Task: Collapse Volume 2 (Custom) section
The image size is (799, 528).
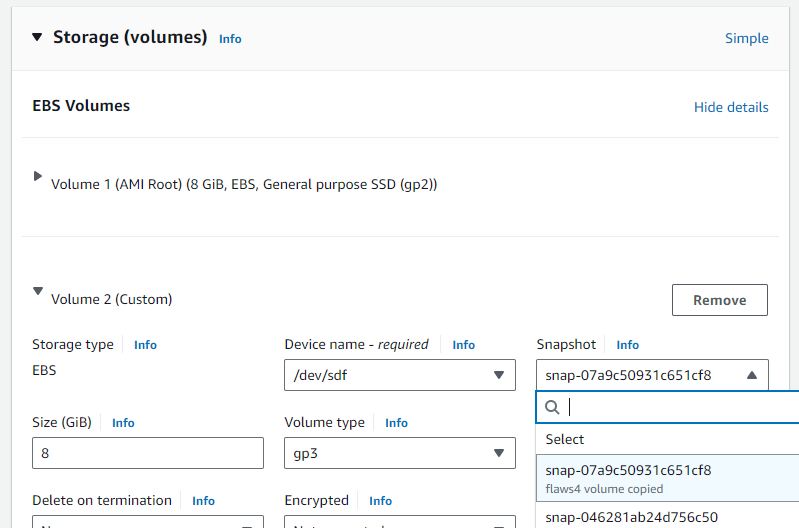Action: coord(38,292)
